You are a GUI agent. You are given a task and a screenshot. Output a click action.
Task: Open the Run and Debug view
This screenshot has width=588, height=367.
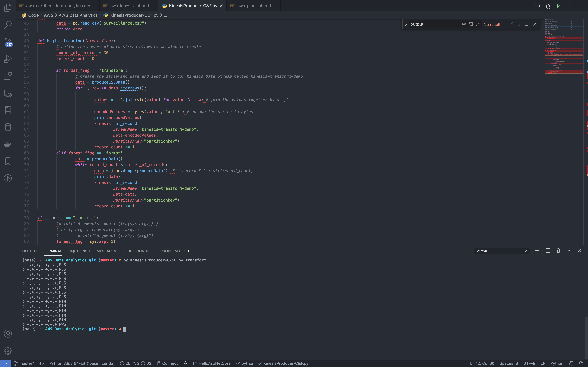click(x=8, y=59)
